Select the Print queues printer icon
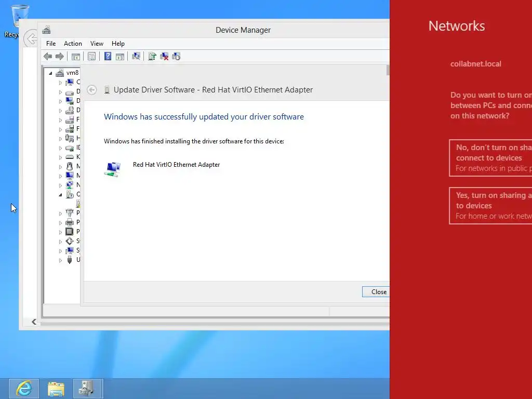532x399 pixels. pyautogui.click(x=70, y=222)
